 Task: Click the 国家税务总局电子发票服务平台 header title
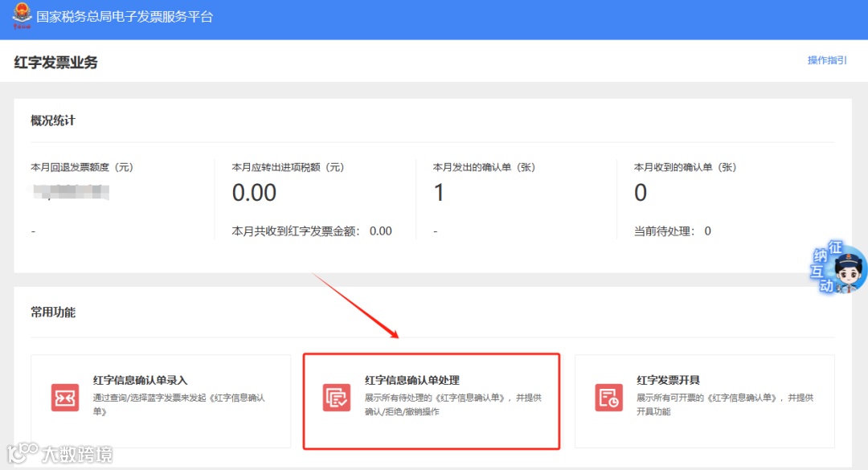pyautogui.click(x=125, y=17)
